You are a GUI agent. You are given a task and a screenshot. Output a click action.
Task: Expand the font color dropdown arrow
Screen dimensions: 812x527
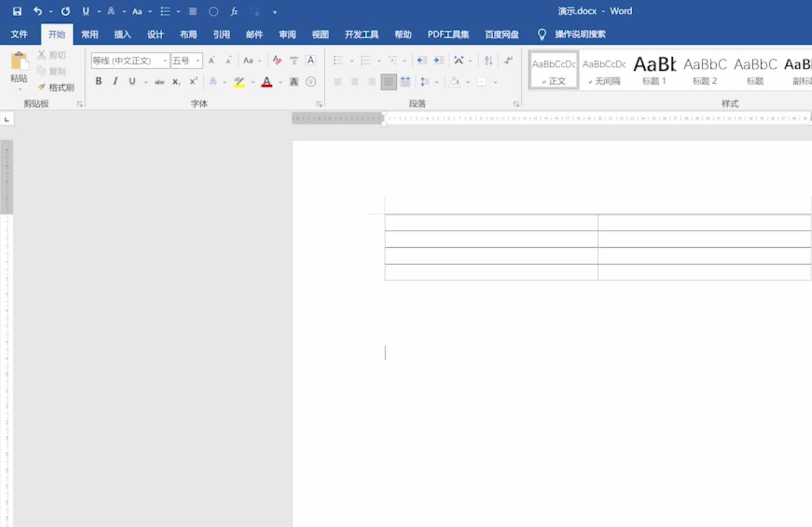280,81
